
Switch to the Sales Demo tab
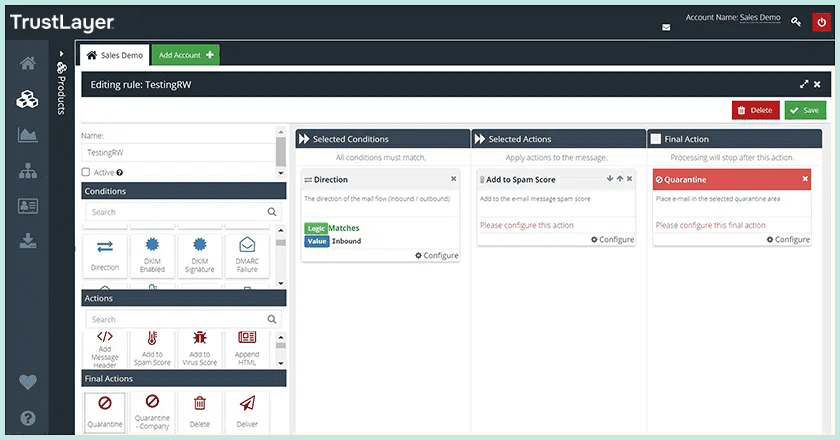115,55
